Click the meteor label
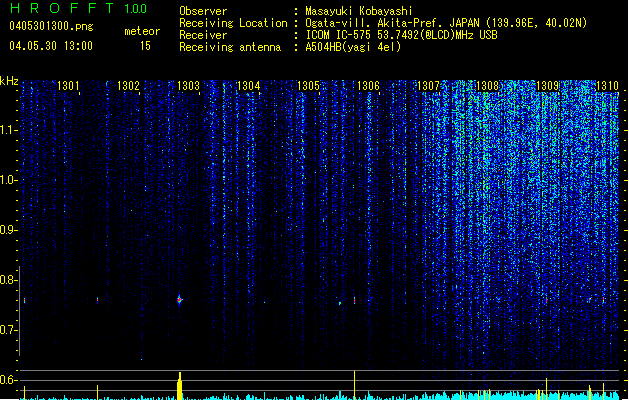Image resolution: width=629 pixels, height=400 pixels. click(x=142, y=31)
